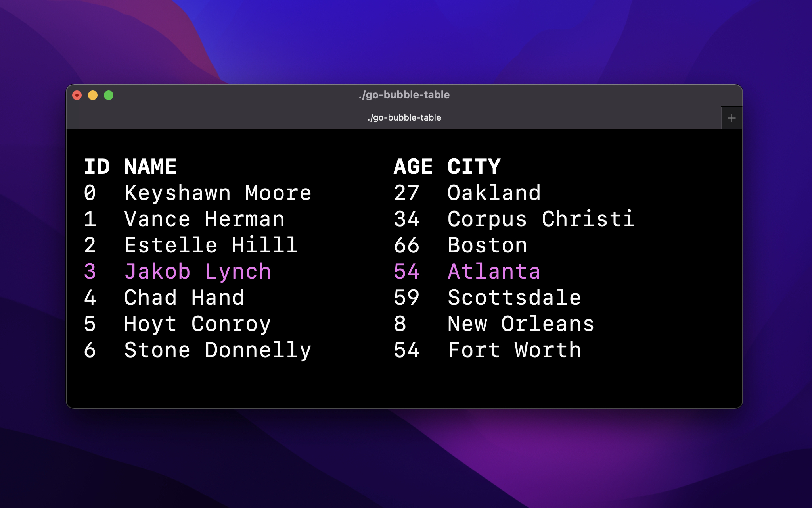The height and width of the screenshot is (508, 812).
Task: Click the yellow minimize window button
Action: (x=93, y=95)
